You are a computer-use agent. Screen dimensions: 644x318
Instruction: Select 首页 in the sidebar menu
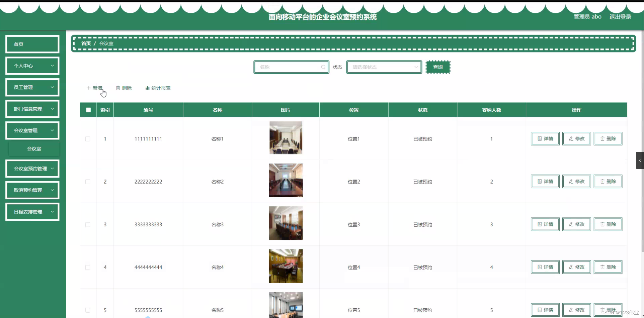coord(32,44)
